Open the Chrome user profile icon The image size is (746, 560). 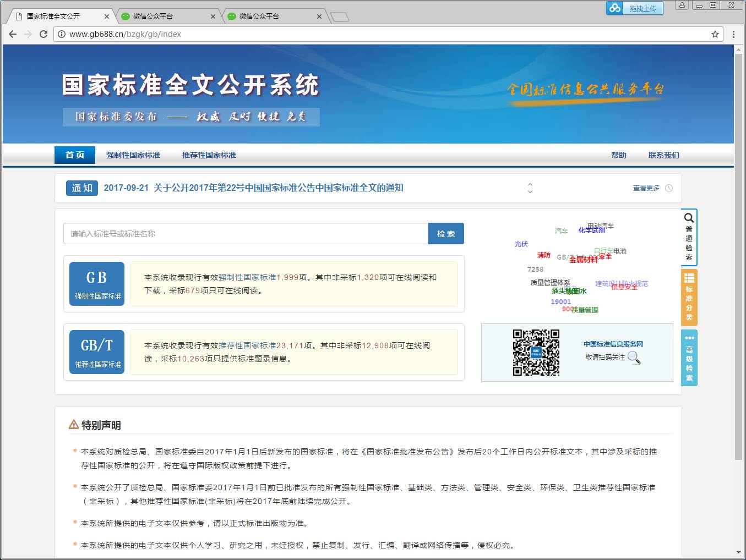click(x=682, y=6)
